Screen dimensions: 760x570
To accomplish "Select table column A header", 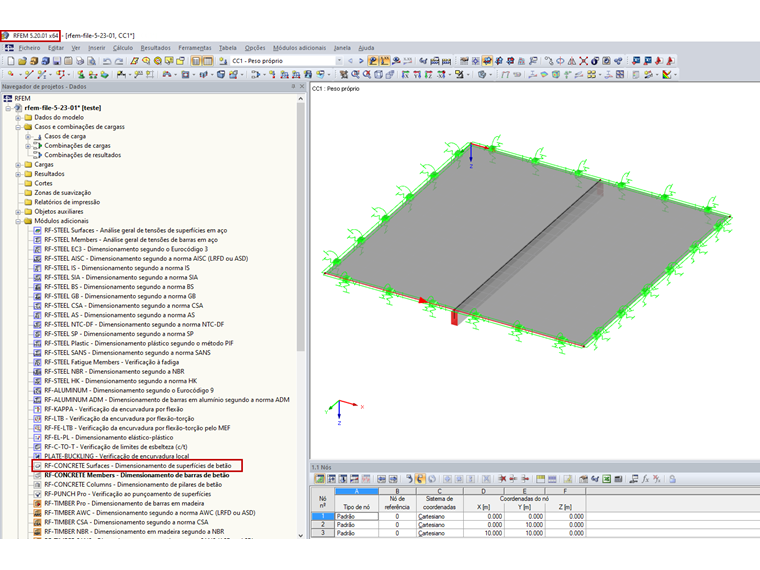I will tap(356, 491).
